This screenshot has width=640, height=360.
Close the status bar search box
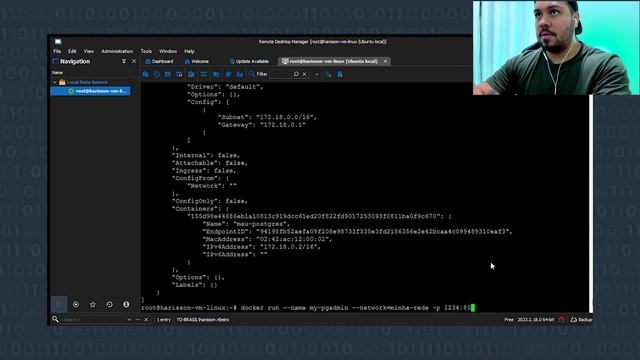tap(146, 320)
